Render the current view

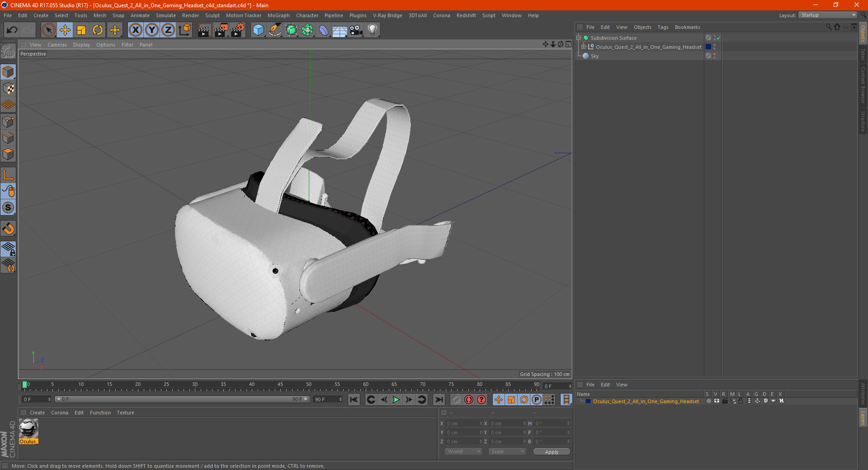(204, 30)
